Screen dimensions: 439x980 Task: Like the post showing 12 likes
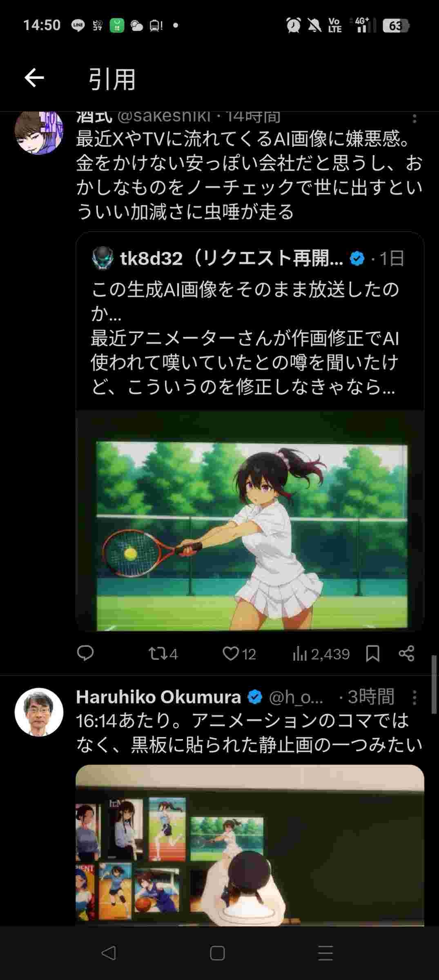(239, 654)
